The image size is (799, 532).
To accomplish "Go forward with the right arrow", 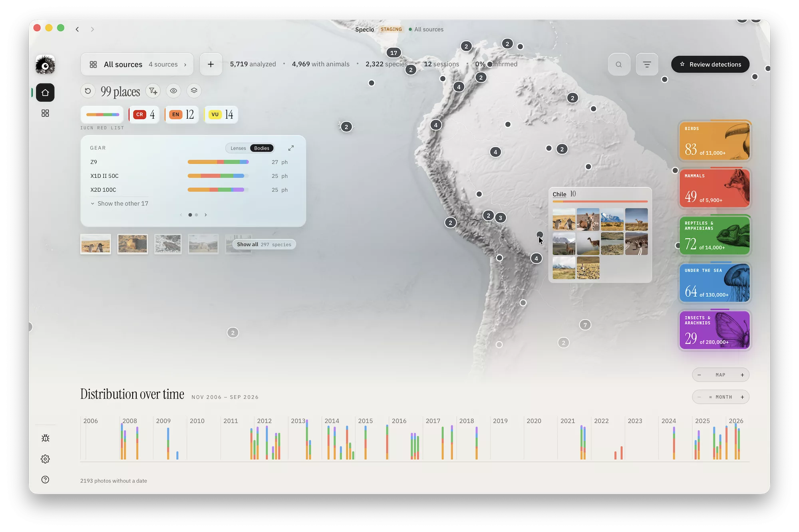I will [x=92, y=29].
